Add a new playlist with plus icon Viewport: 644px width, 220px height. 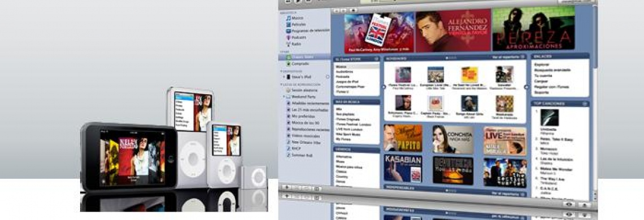click(286, 187)
